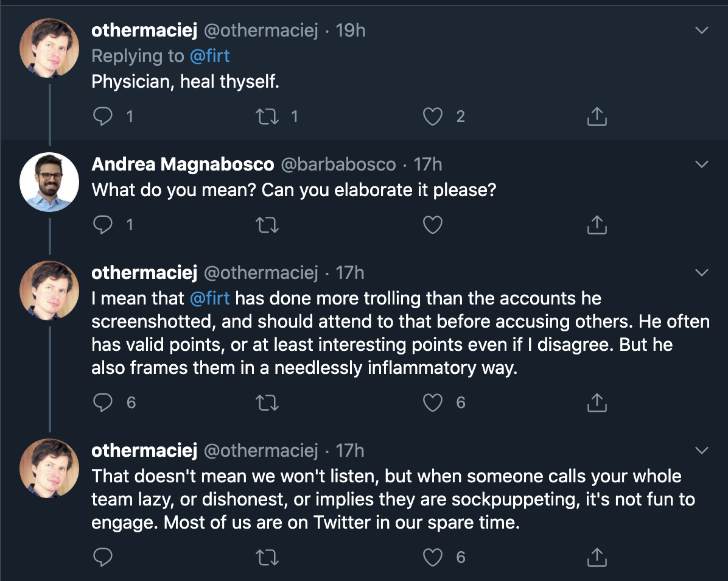Screen dimensions: 728x581
Task: Open the 19h timestamp of the first tweet
Action: click(x=351, y=30)
